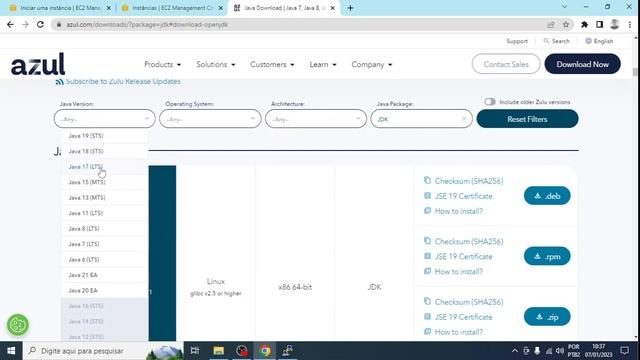Open the browser extensions puzzle icon
The height and width of the screenshot is (360, 640).
point(584,24)
